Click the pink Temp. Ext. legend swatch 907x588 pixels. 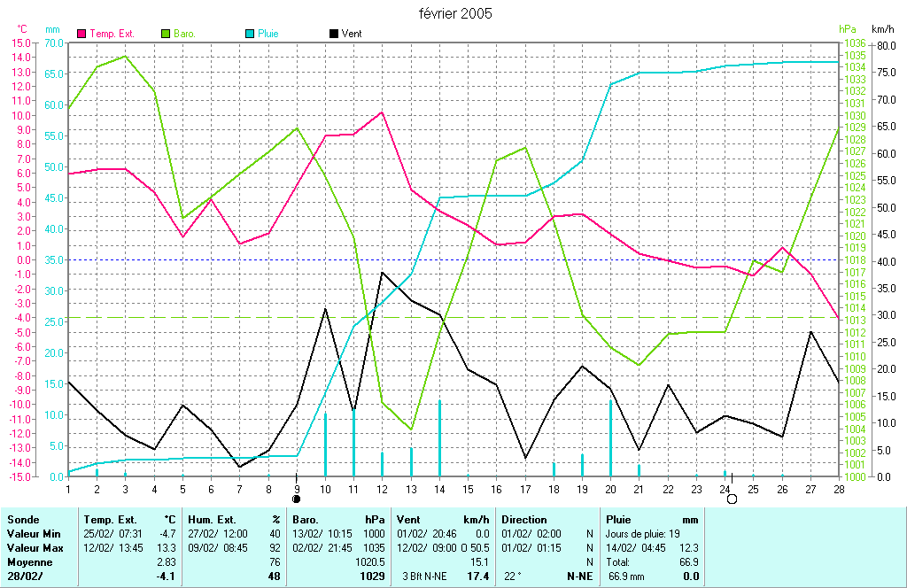click(x=82, y=34)
